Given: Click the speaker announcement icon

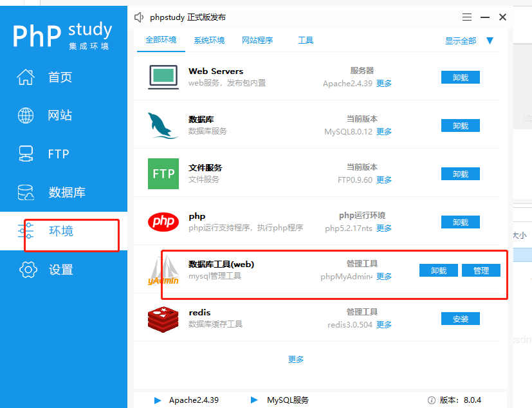Looking at the screenshot, I should coord(139,17).
